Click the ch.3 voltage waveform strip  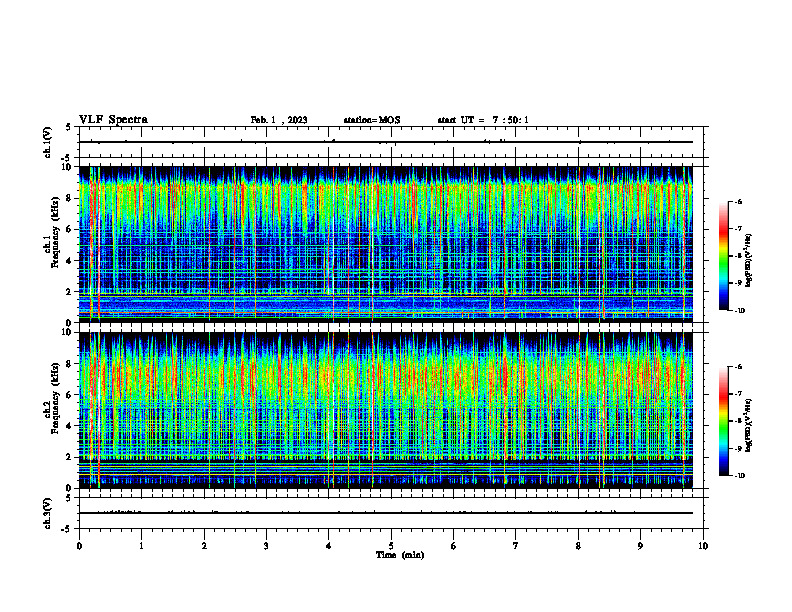click(391, 513)
